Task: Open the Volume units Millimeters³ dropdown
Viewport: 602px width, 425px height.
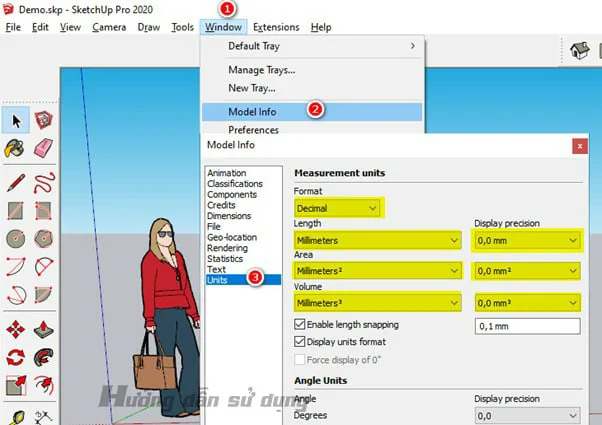Action: click(378, 303)
